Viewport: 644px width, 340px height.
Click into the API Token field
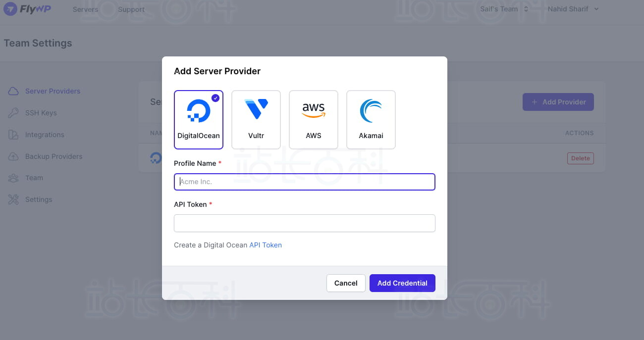(x=305, y=223)
